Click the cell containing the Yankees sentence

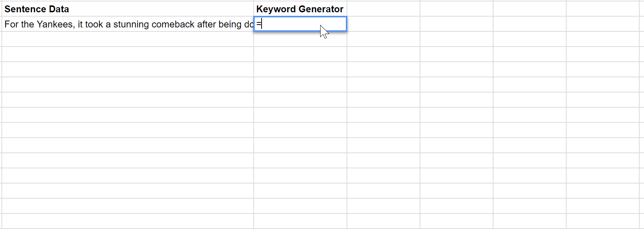[x=127, y=24]
